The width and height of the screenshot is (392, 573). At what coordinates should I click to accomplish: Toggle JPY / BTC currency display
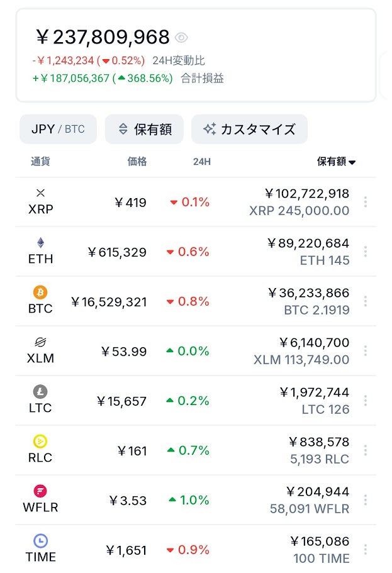click(x=58, y=129)
